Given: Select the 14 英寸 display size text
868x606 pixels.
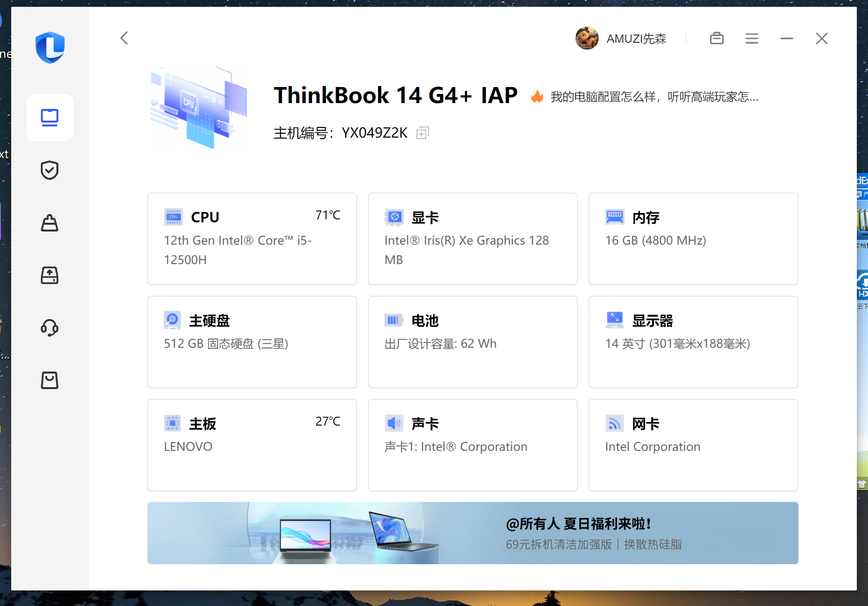Looking at the screenshot, I should click(x=677, y=344).
